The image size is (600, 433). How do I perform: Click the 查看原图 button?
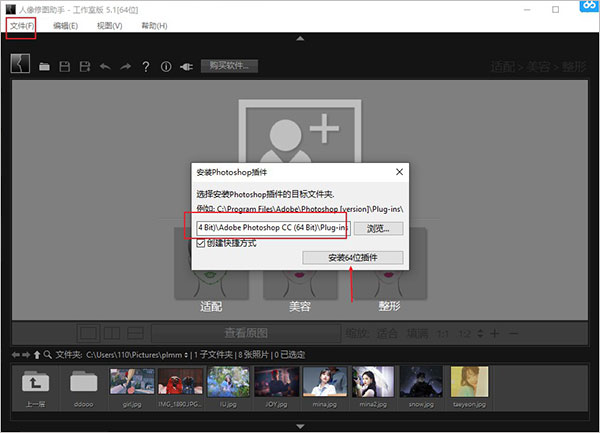246,333
